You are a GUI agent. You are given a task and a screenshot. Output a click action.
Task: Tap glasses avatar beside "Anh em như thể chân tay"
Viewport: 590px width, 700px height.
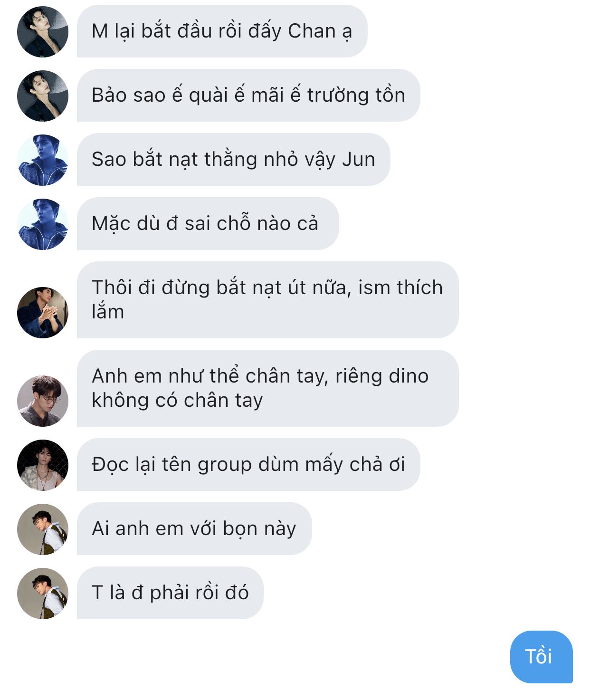point(43,401)
